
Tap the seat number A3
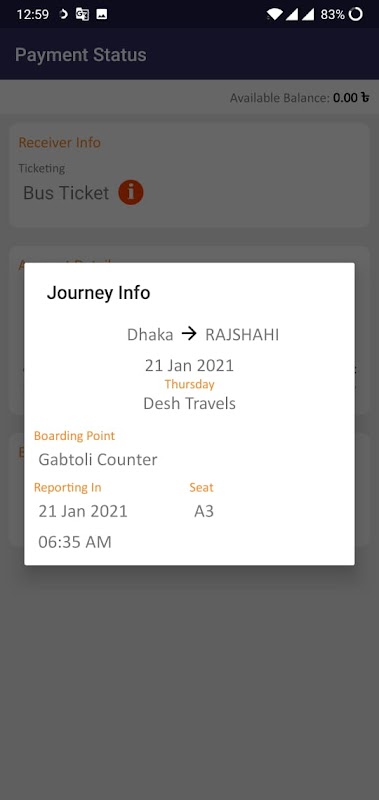point(204,511)
